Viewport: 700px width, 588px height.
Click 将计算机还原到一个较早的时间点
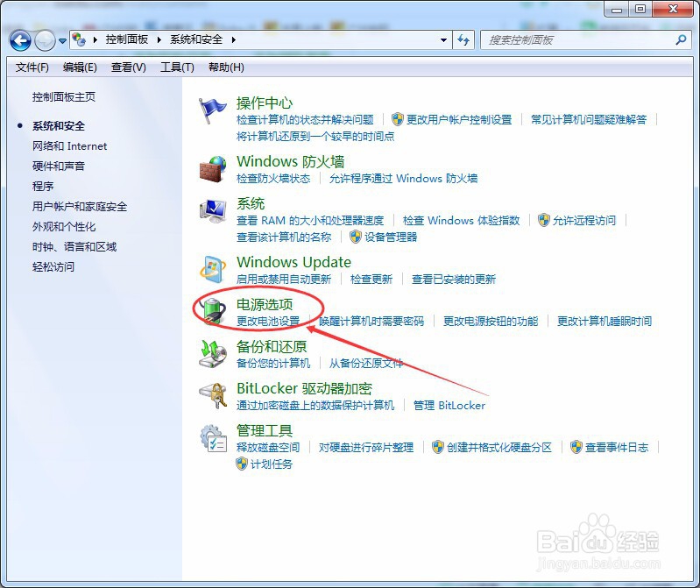pos(315,136)
